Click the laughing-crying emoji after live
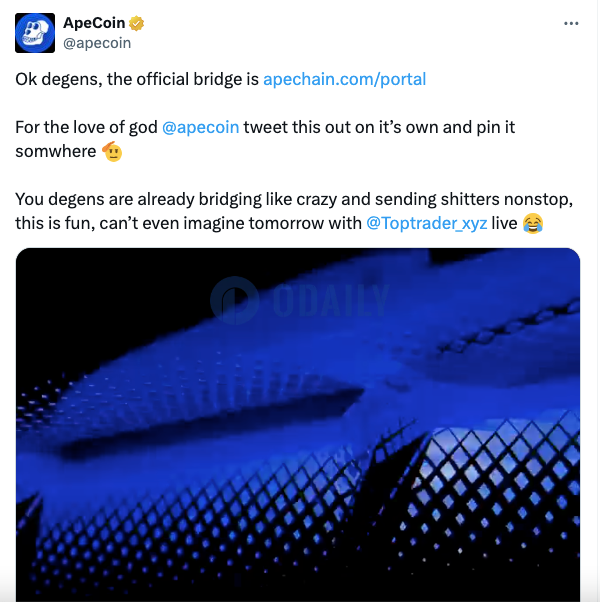 (x=533, y=223)
